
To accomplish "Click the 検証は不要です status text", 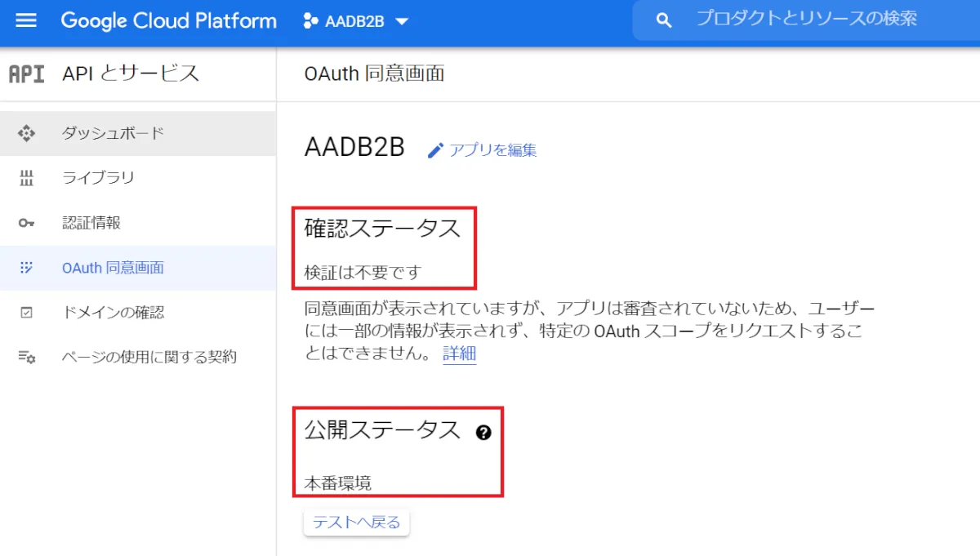I will (363, 272).
